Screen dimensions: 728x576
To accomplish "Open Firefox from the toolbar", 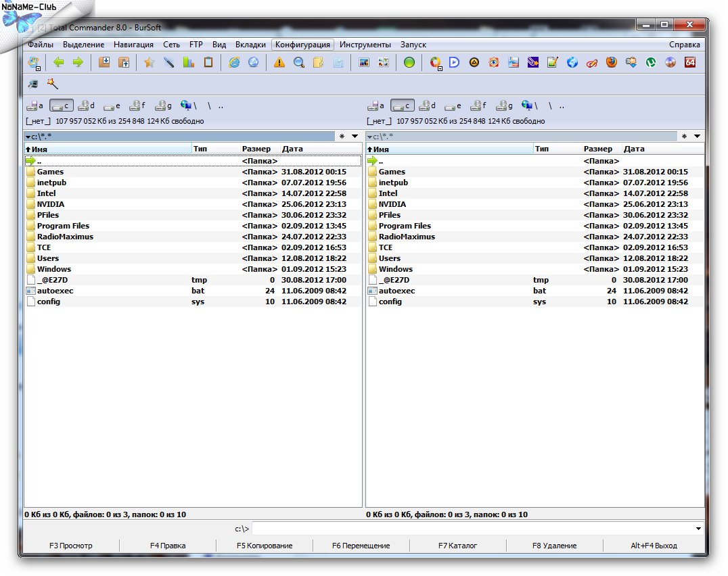I will point(612,63).
